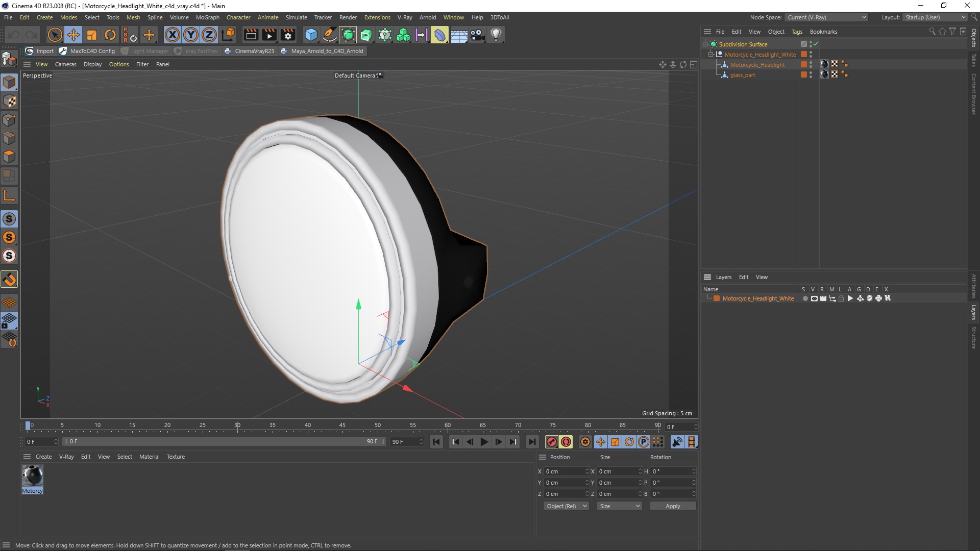Viewport: 980px width, 551px height.
Task: Play animation forward
Action: [484, 442]
